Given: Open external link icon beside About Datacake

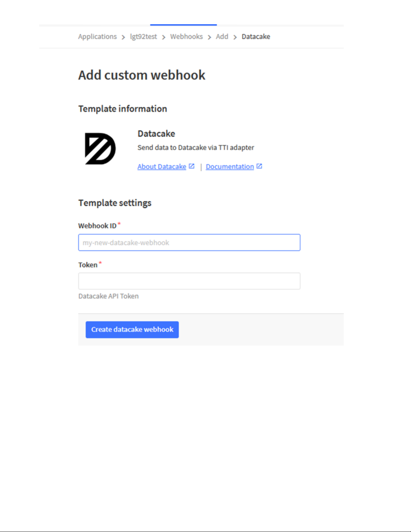Looking at the screenshot, I should [x=192, y=166].
